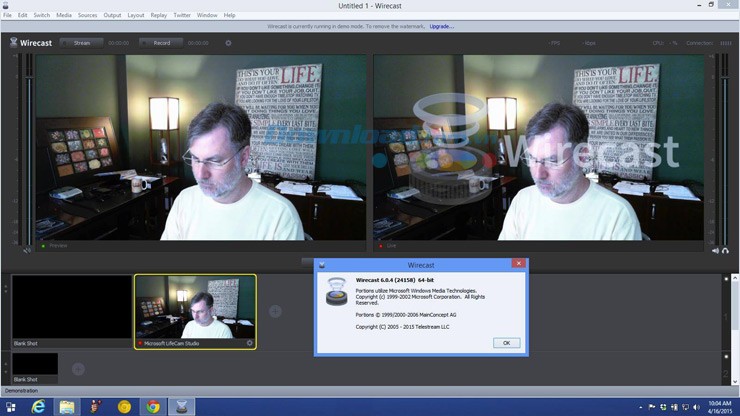Image resolution: width=740 pixels, height=416 pixels.
Task: Toggle the headphones monitor icon
Action: pos(725,251)
